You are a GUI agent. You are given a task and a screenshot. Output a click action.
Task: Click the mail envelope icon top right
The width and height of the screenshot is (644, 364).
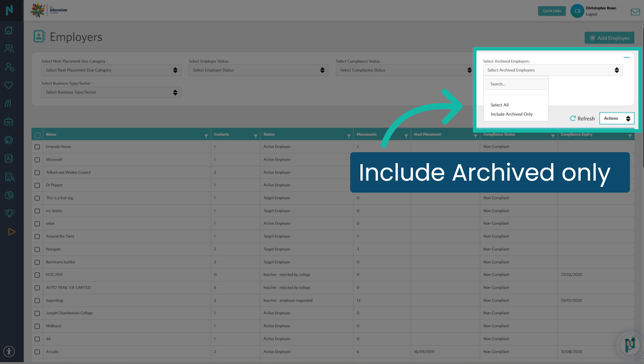pyautogui.click(x=635, y=12)
